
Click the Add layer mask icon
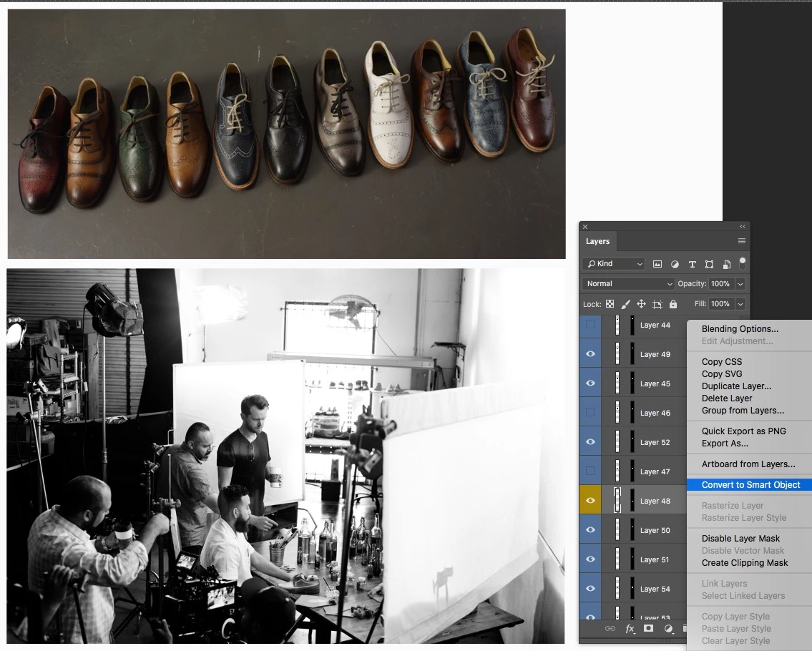pyautogui.click(x=648, y=628)
